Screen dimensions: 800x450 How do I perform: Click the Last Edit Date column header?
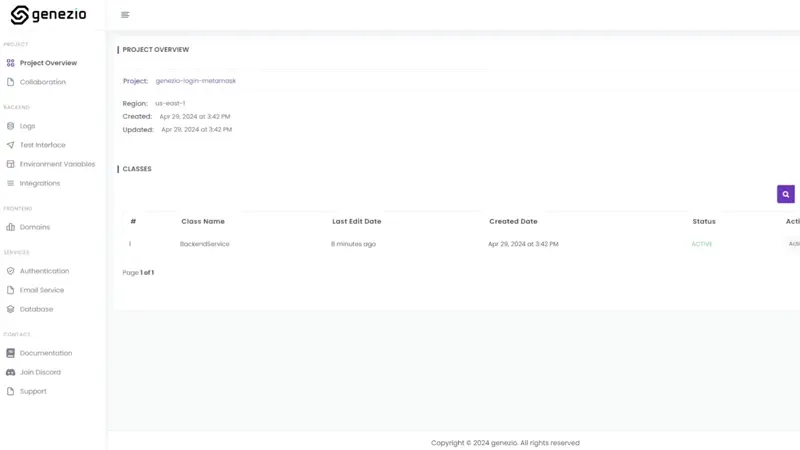(357, 221)
